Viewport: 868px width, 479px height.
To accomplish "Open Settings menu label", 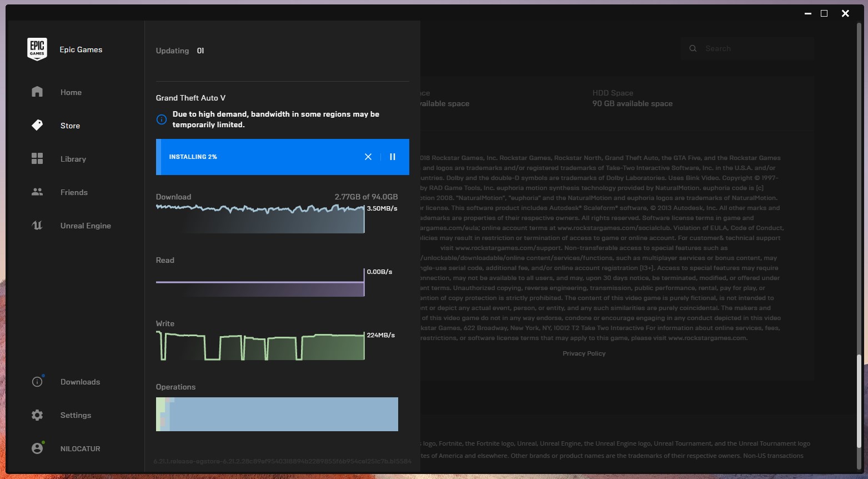I will coord(76,415).
